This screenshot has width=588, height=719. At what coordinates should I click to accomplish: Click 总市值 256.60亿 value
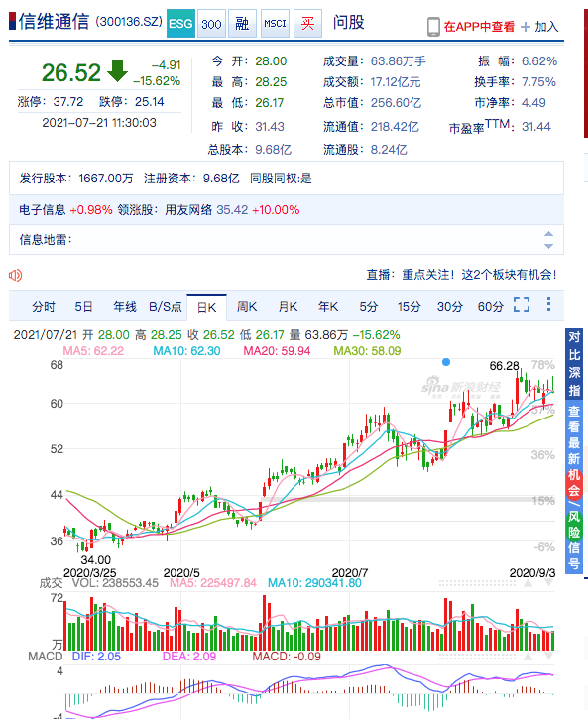[x=396, y=103]
